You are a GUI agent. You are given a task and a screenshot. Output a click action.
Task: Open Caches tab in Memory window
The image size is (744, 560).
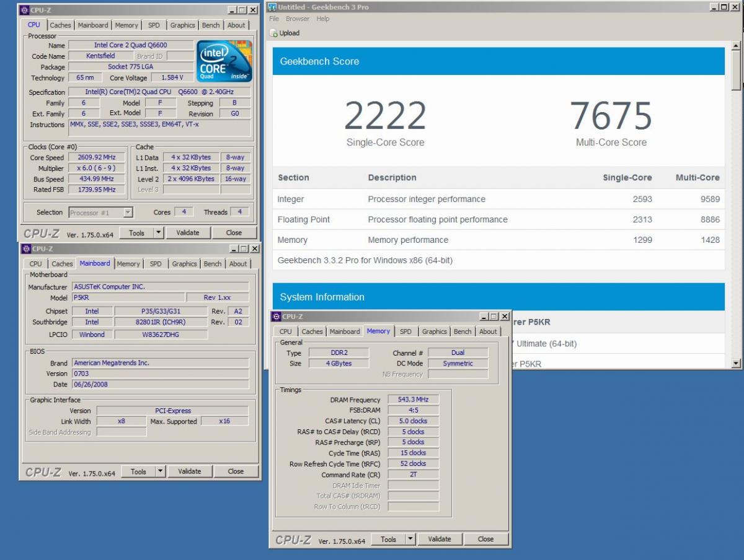[312, 331]
